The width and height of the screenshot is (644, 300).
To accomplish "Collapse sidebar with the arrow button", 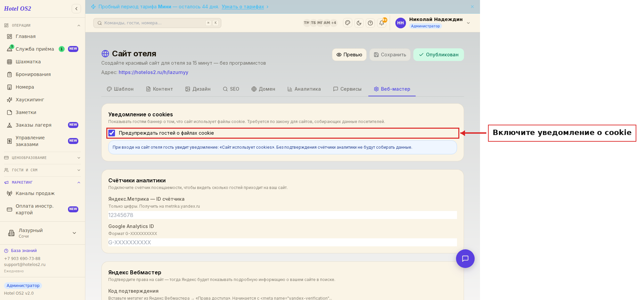I will click(76, 9).
